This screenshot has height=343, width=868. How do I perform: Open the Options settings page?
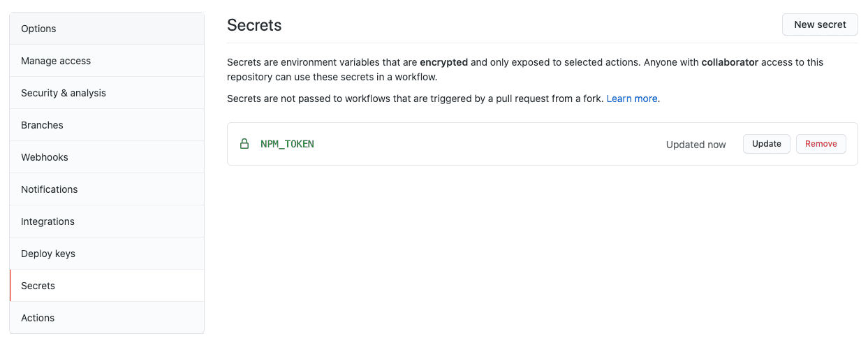(107, 29)
